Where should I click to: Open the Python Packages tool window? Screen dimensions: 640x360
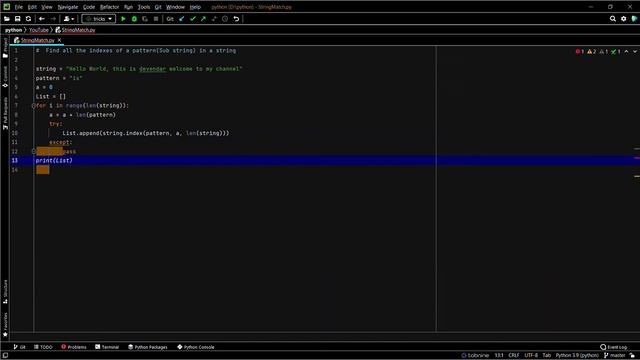(x=148, y=347)
